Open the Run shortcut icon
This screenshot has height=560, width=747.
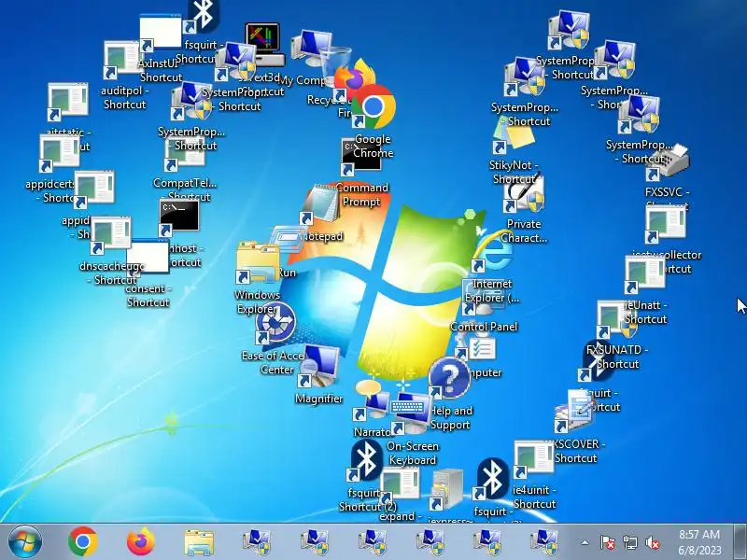coord(287,240)
